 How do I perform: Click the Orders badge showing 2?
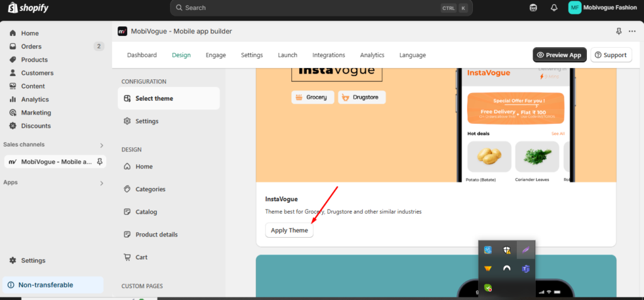[x=99, y=47]
